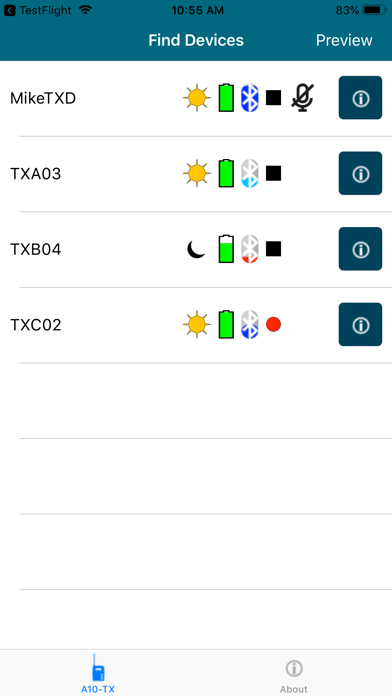Tap the weak red Bluetooth icon on TXB04
The height and width of the screenshot is (696, 392).
[x=249, y=249]
